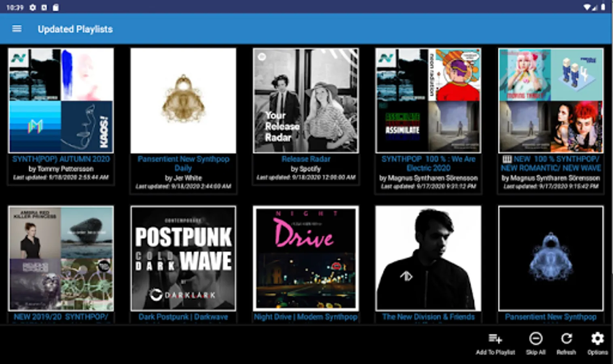Viewport: 613px width, 364px height.
Task: Tap the battery icon in status bar
Action: (603, 7)
